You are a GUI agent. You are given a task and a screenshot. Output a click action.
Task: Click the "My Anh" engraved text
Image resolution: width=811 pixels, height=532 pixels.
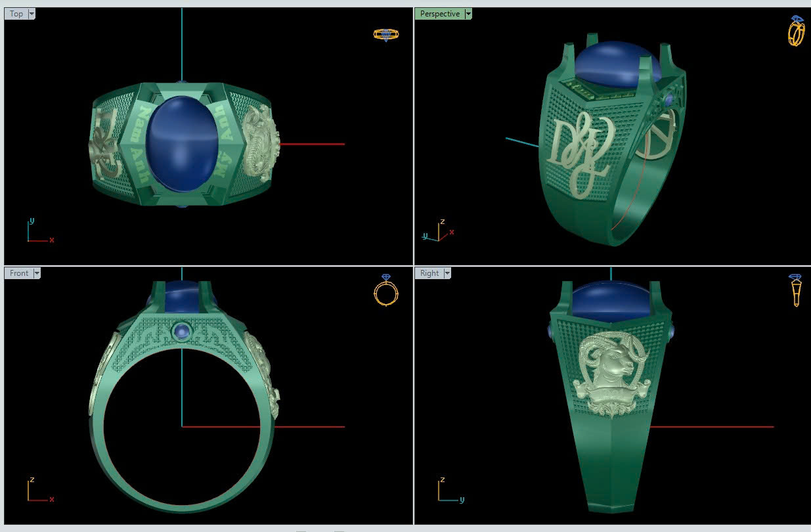point(226,151)
